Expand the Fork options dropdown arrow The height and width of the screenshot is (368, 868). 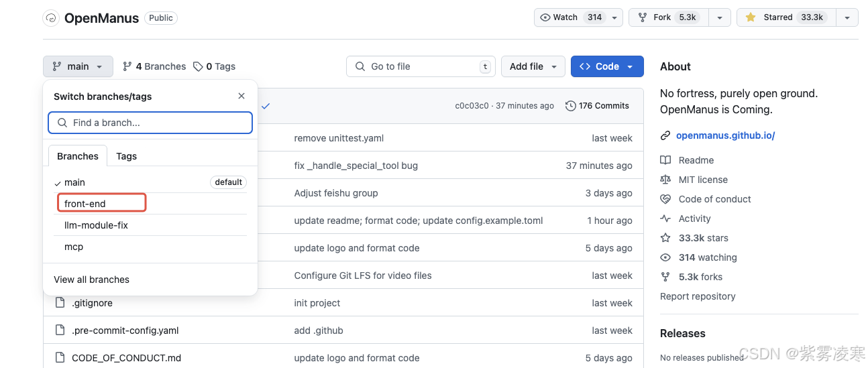[720, 17]
